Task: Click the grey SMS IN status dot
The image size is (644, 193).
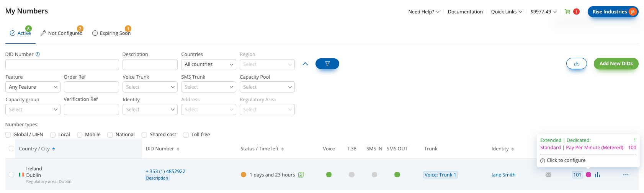Action: tap(374, 175)
